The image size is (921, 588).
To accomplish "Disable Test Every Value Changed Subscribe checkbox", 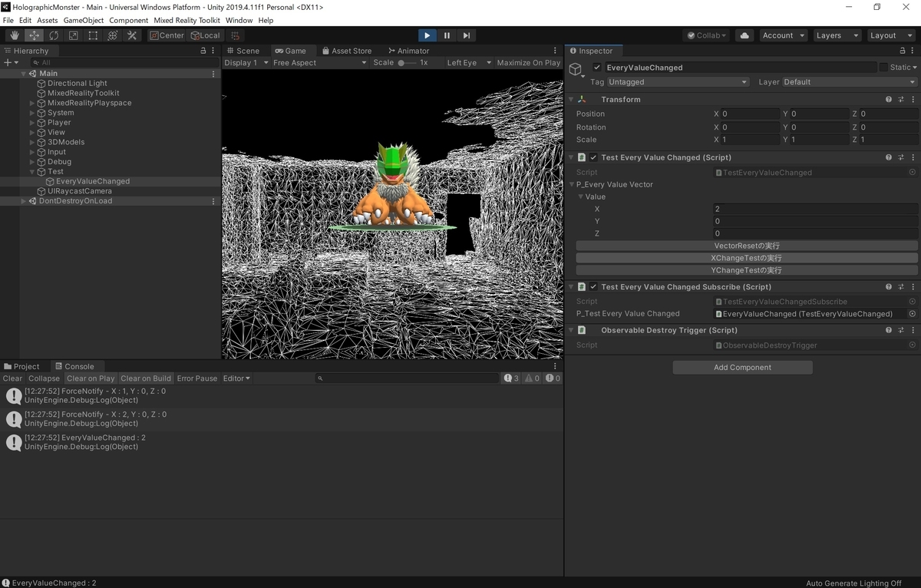I will 593,286.
